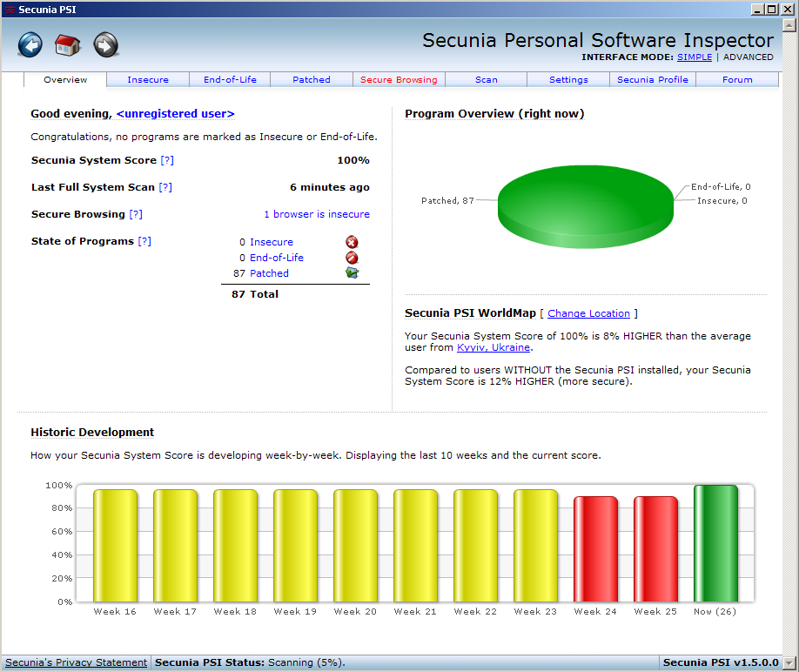Image resolution: width=799 pixels, height=672 pixels.
Task: Open the Forum tab
Action: (737, 79)
